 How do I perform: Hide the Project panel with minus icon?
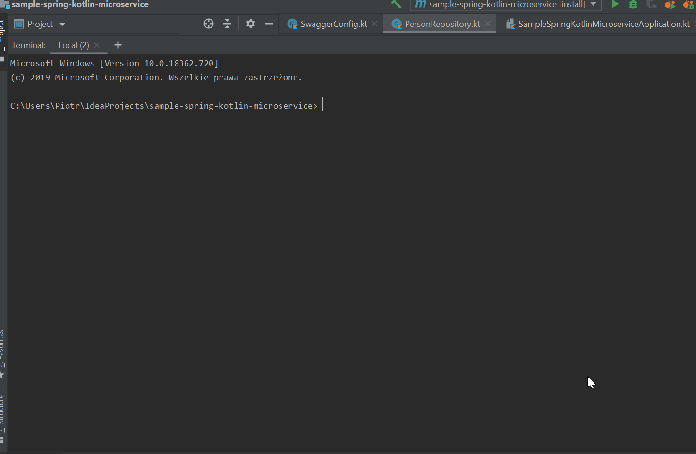(x=269, y=24)
